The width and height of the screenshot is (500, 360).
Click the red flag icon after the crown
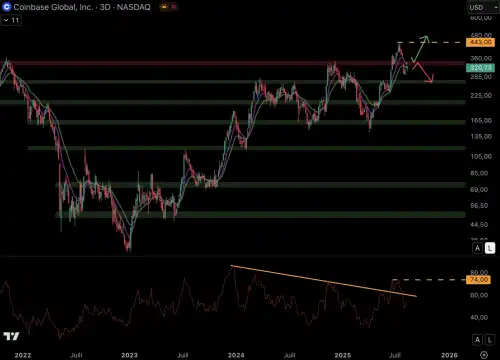tap(174, 7)
